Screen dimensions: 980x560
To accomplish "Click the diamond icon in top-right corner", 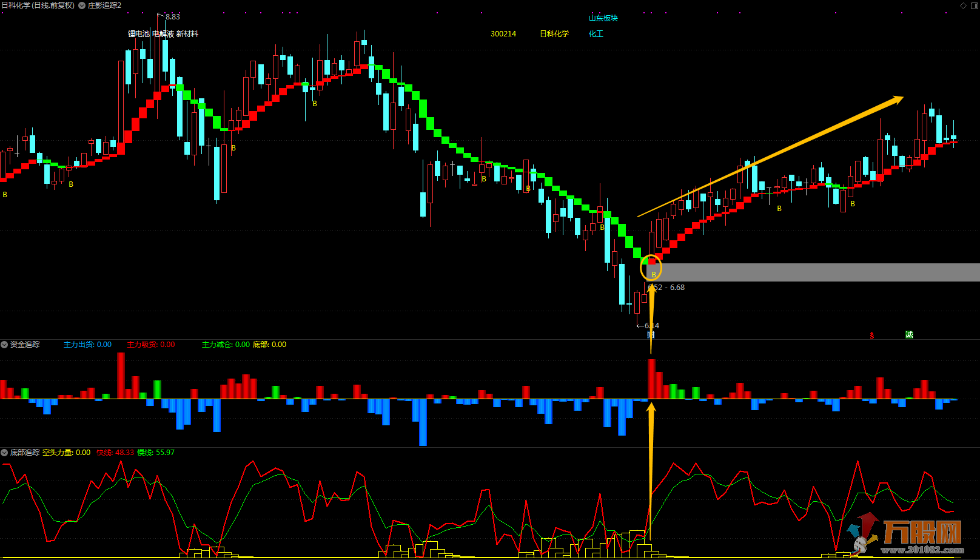I will click(963, 5).
